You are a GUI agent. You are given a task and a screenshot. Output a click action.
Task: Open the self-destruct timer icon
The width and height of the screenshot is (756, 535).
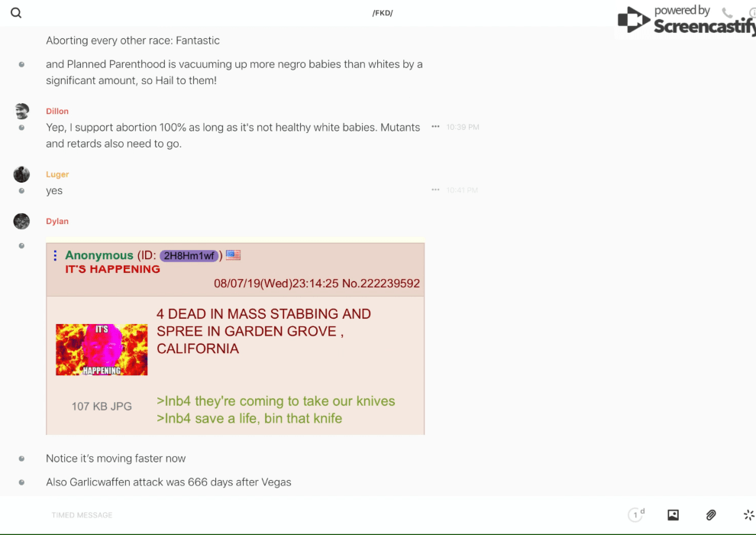tap(636, 514)
